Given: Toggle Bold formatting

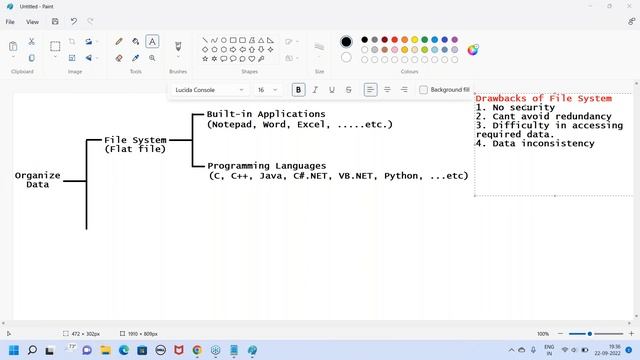Looking at the screenshot, I should [x=298, y=90].
